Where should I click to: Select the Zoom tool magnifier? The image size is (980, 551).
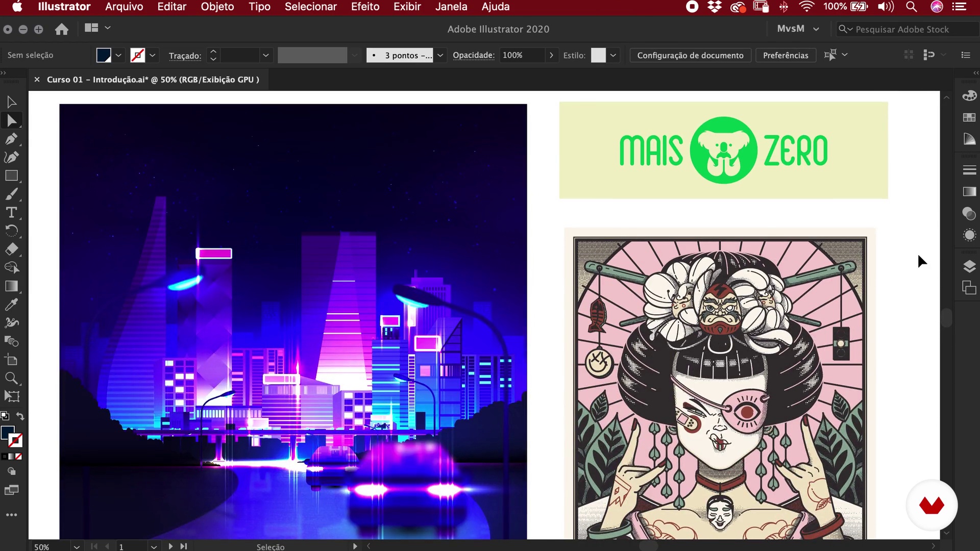click(x=11, y=378)
